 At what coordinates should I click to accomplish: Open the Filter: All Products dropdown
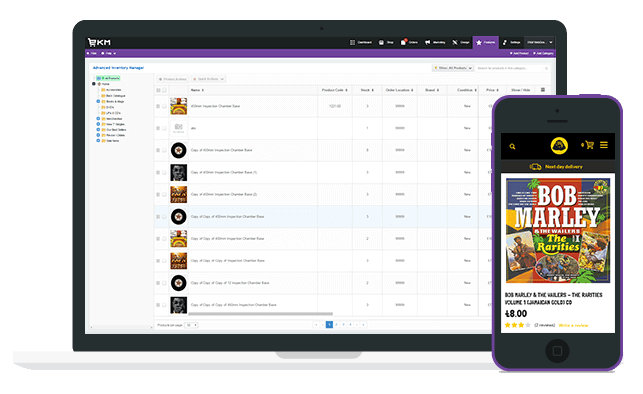tap(453, 68)
